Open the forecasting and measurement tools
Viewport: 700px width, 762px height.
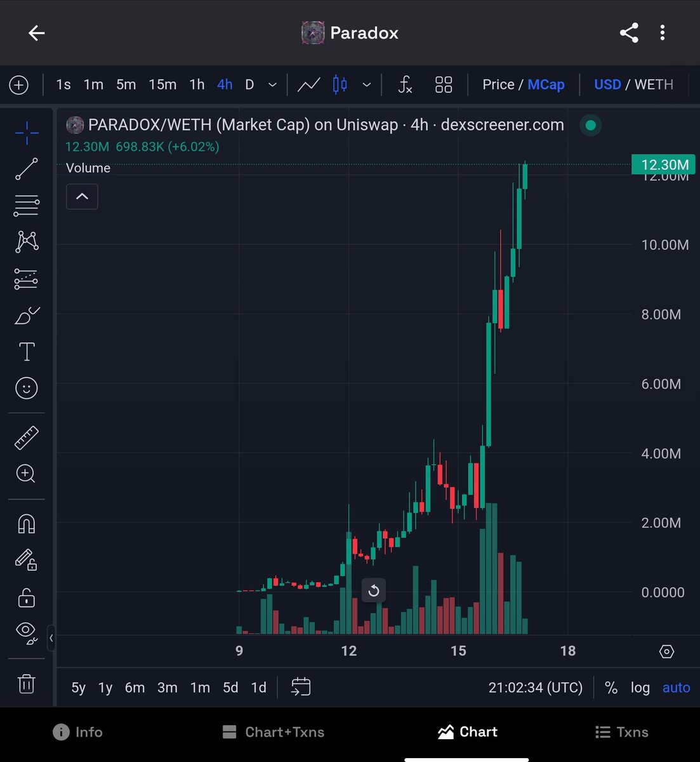(x=27, y=279)
